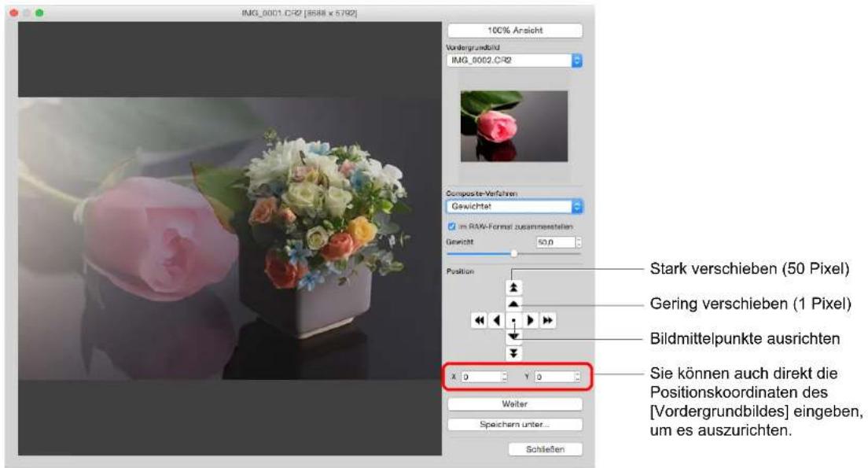This screenshot has width=868, height=468.
Task: Open Vordergrundbild dropdown IMG_0002.CR2
Action: click(x=514, y=61)
